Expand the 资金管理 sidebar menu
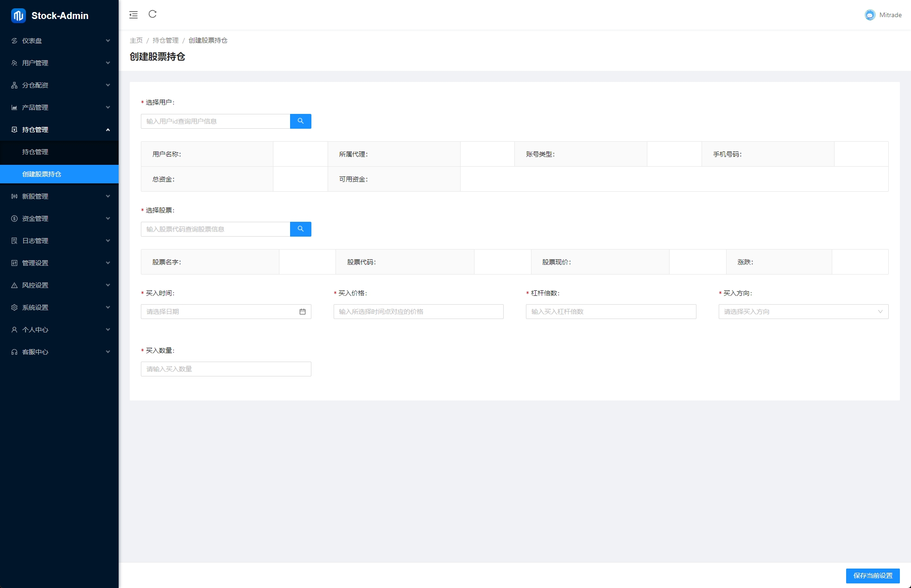911x588 pixels. 59,219
